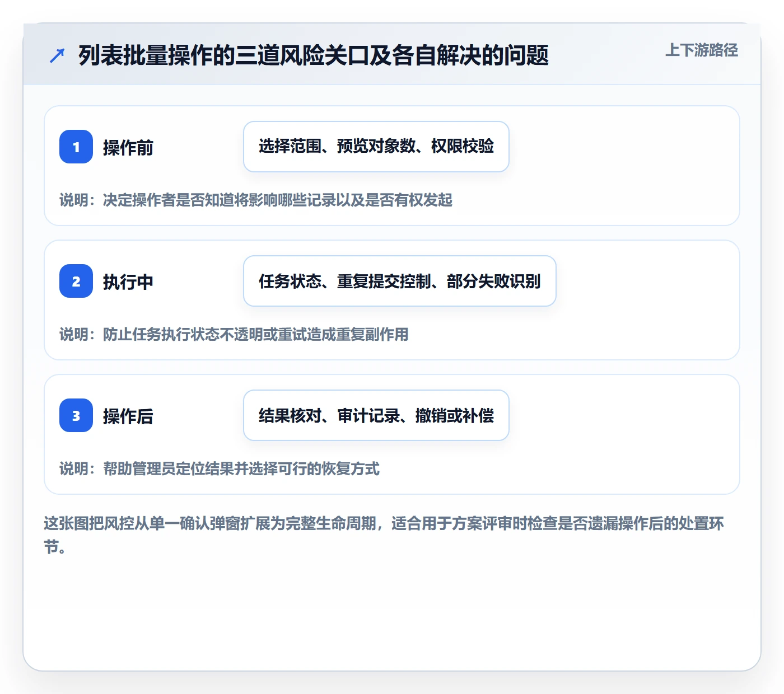
Task: Click the 任务状态、重复提交控制、部分失败识别 box
Action: (400, 281)
